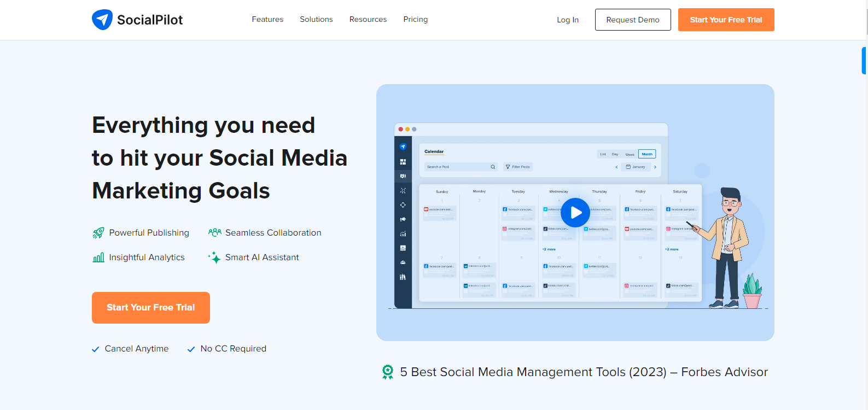Click the Seamless Collaboration people icon
Screen dimensions: 868x410
coord(215,232)
